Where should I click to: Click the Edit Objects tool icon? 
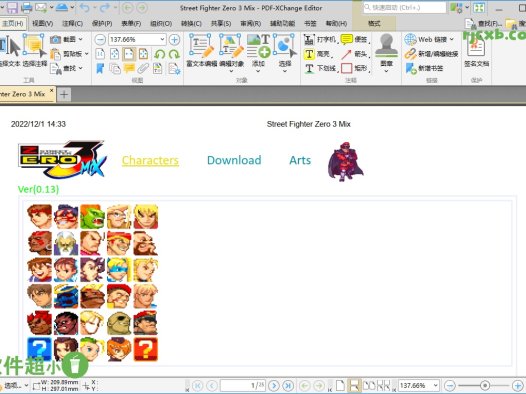click(x=231, y=47)
